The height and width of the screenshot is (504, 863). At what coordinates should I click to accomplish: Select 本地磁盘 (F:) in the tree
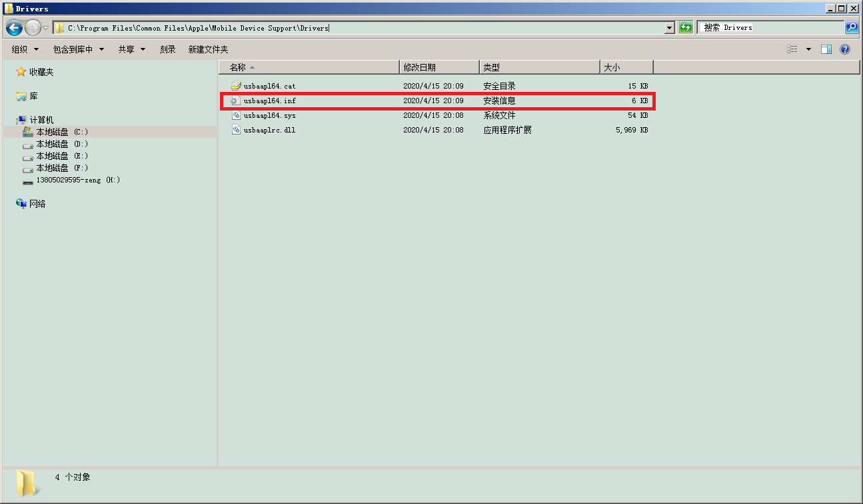tap(62, 168)
